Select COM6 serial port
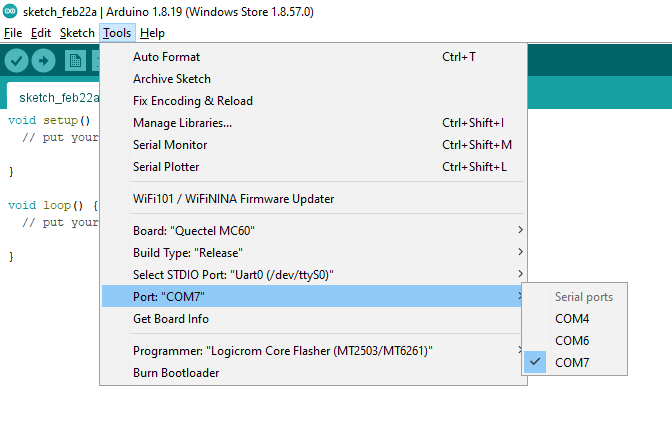The height and width of the screenshot is (425, 672). coord(574,341)
